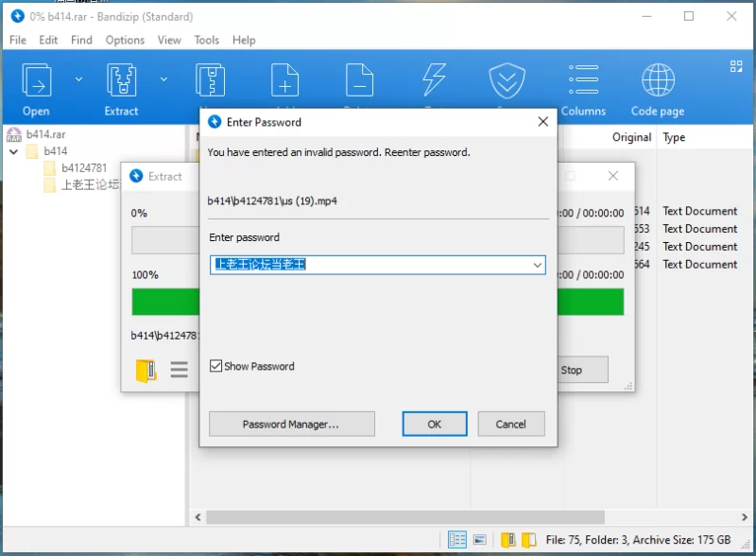
Task: Open the Options menu
Action: [x=125, y=40]
